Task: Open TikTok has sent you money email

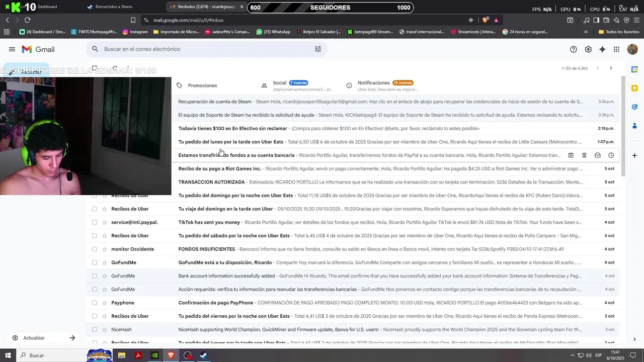Action: [352, 222]
